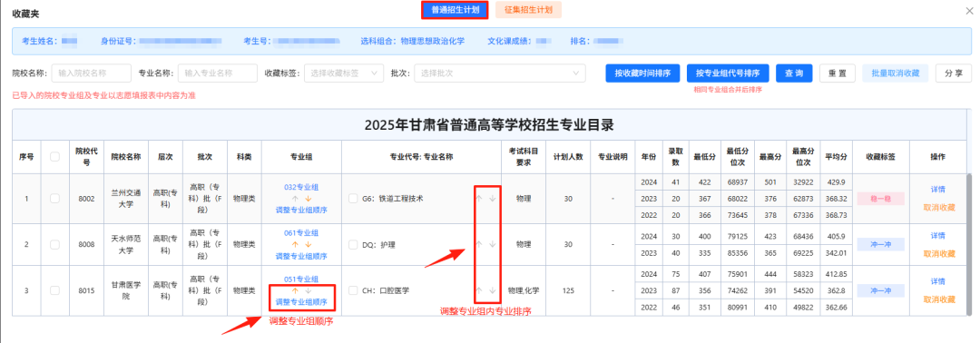Open 详情 for 甘肃医学院 row
Image resolution: width=980 pixels, height=343 pixels.
click(937, 281)
